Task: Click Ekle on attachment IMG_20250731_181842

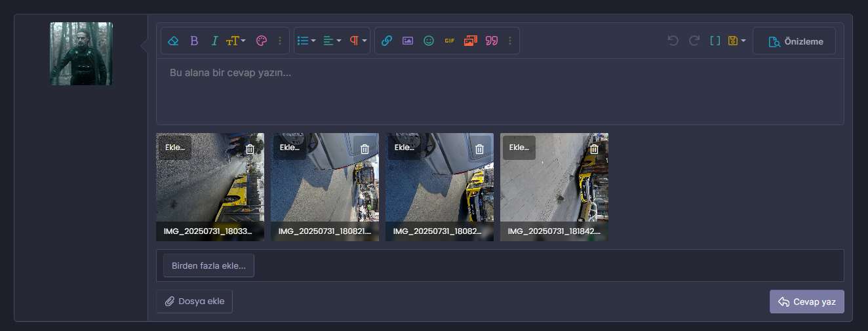Action: tap(519, 147)
